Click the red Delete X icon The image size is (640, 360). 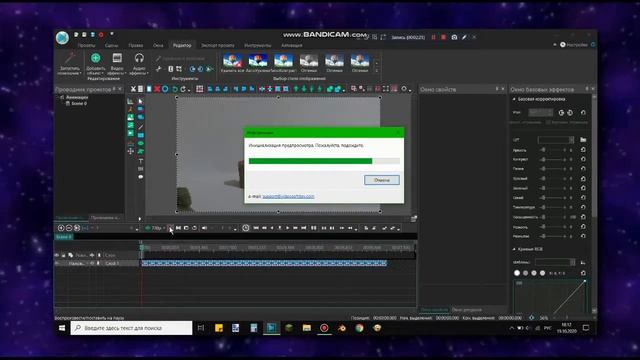coord(157,89)
